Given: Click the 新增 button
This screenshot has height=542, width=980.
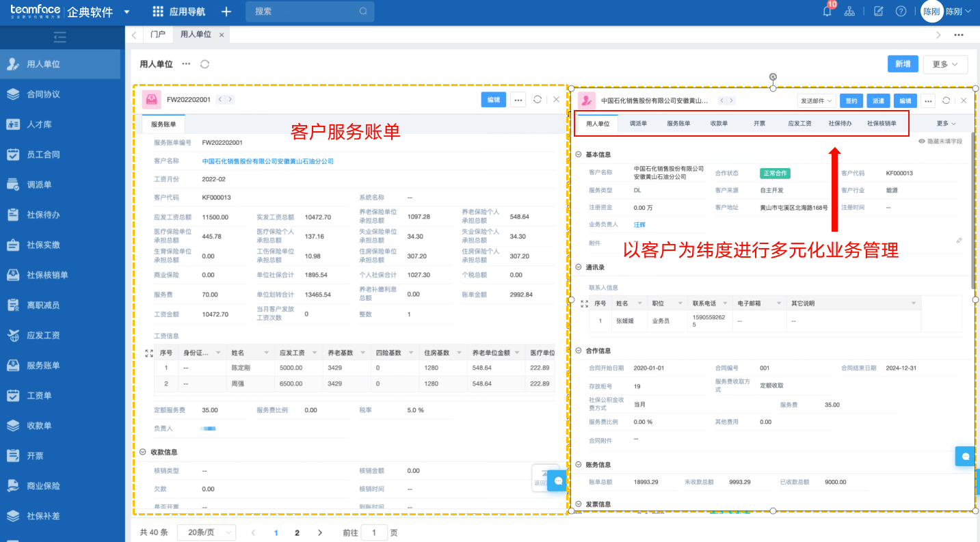Looking at the screenshot, I should point(903,64).
